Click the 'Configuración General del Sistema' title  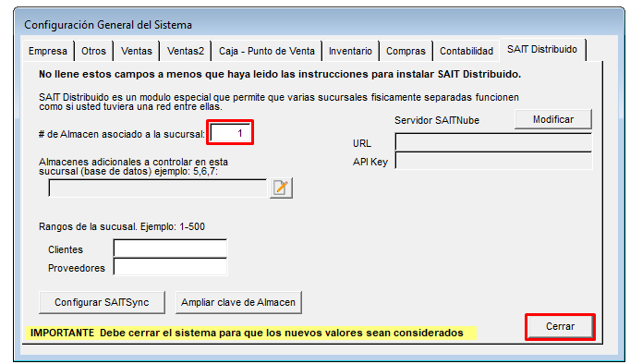click(x=108, y=25)
